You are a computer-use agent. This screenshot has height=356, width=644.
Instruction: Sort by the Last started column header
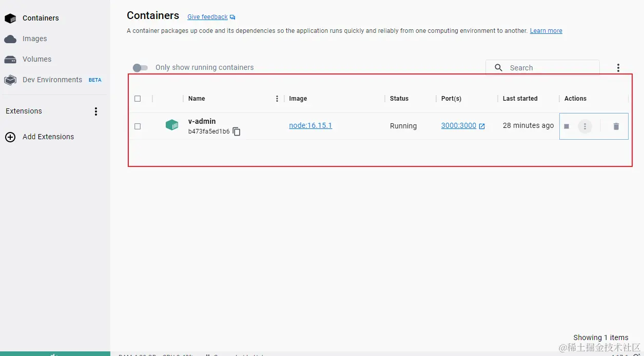(520, 99)
